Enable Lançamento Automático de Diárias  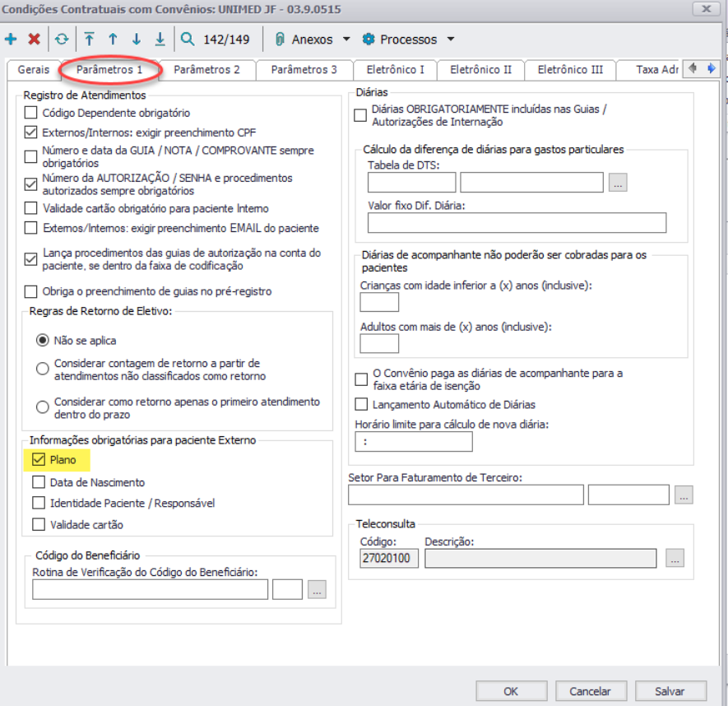pyautogui.click(x=361, y=404)
